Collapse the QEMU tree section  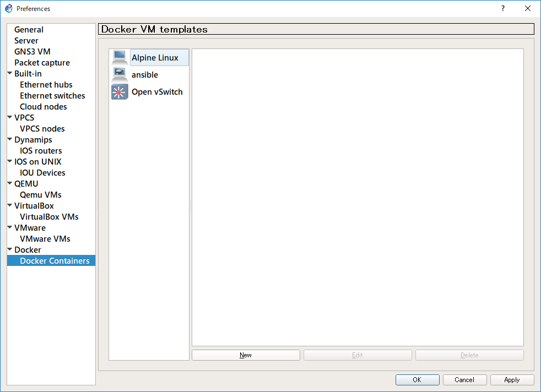10,183
